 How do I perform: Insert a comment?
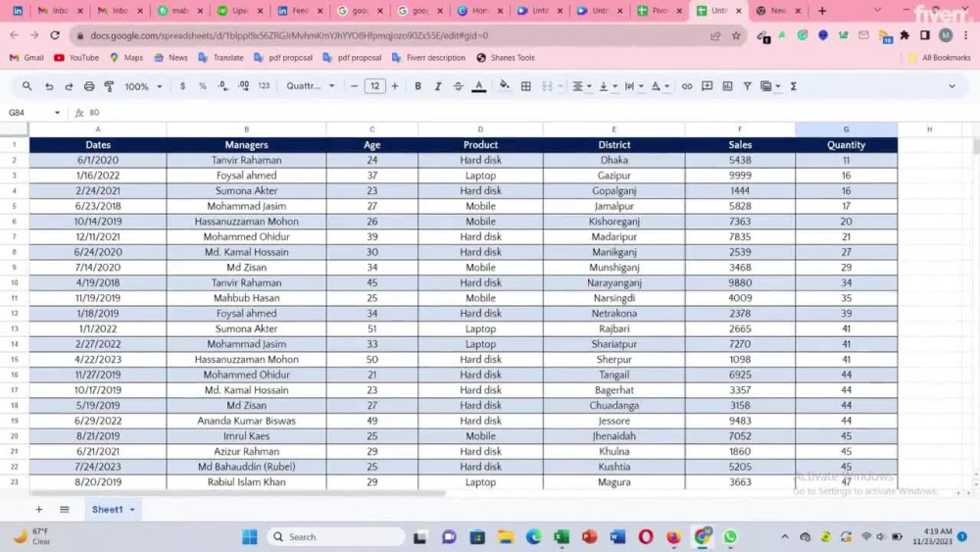[707, 86]
